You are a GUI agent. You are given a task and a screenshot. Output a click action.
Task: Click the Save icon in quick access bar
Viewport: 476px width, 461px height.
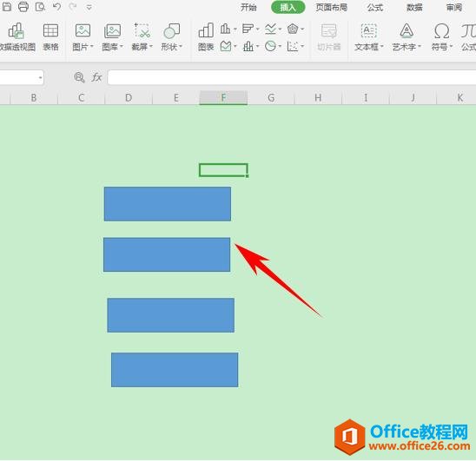pos(7,6)
